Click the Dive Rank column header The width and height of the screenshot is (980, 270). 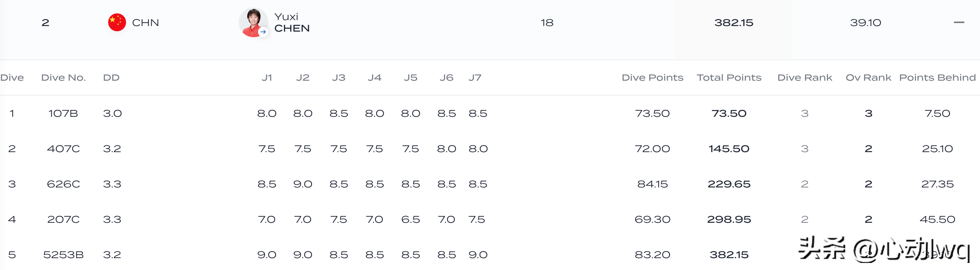coord(805,78)
